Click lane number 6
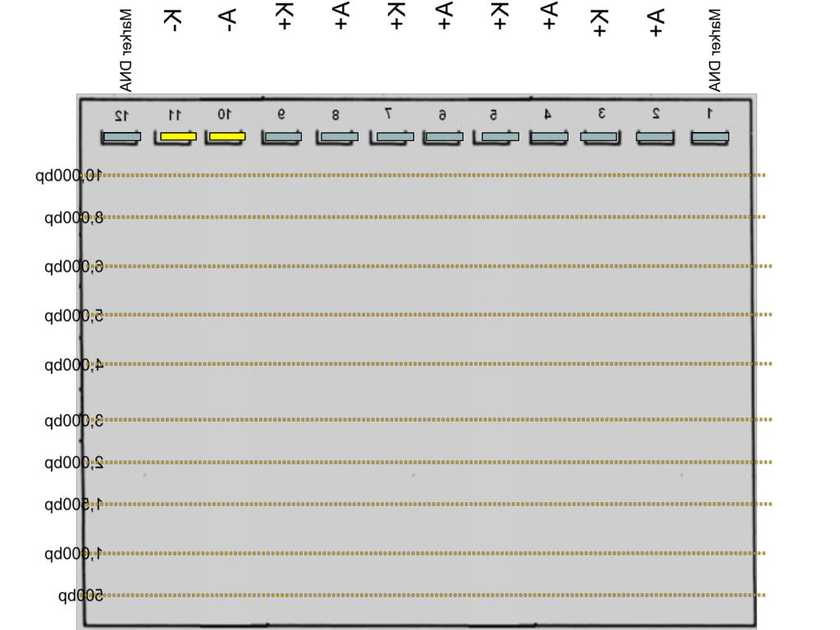This screenshot has height=630, width=840. point(442,115)
